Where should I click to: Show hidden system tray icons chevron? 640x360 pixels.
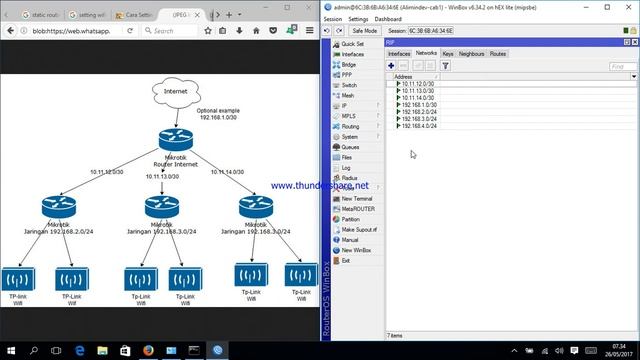(x=514, y=350)
